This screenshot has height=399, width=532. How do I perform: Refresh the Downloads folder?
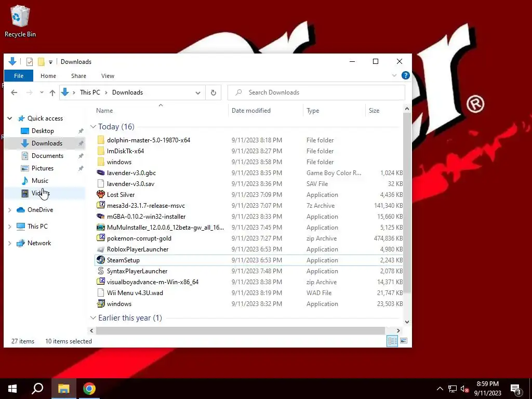pyautogui.click(x=214, y=92)
